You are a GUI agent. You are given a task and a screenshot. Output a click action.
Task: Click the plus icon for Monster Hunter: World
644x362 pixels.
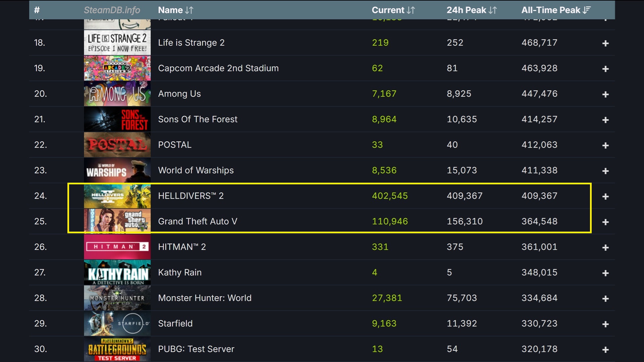pos(605,298)
